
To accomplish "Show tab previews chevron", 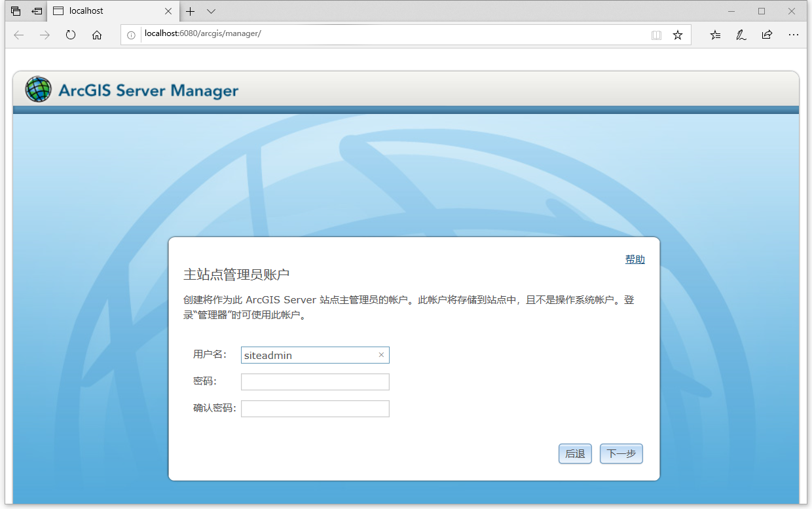I will pyautogui.click(x=211, y=11).
